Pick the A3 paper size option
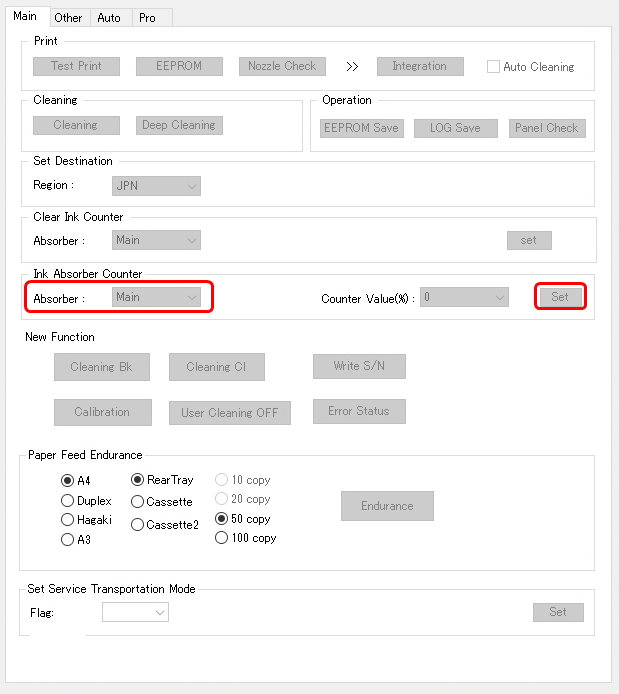 click(x=68, y=540)
